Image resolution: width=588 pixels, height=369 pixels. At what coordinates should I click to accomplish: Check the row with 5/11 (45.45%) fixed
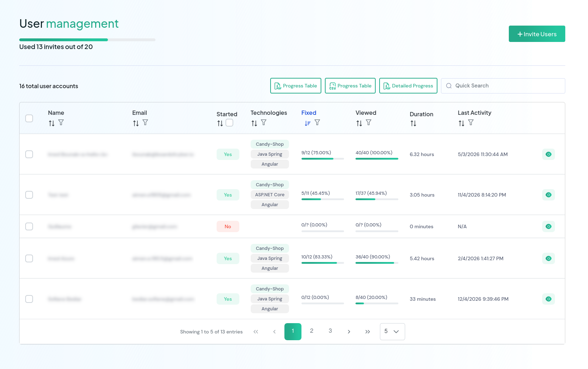click(29, 195)
